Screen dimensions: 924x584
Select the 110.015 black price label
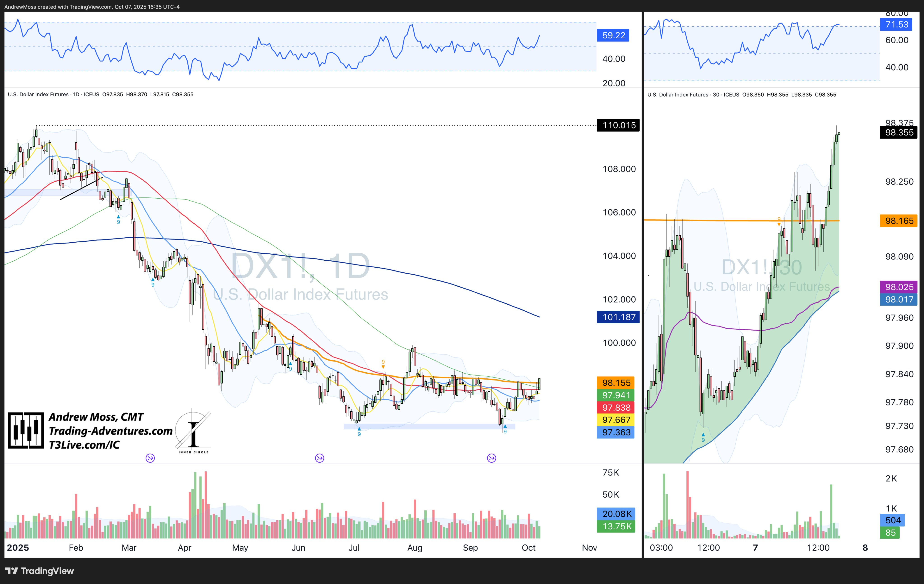pyautogui.click(x=618, y=125)
